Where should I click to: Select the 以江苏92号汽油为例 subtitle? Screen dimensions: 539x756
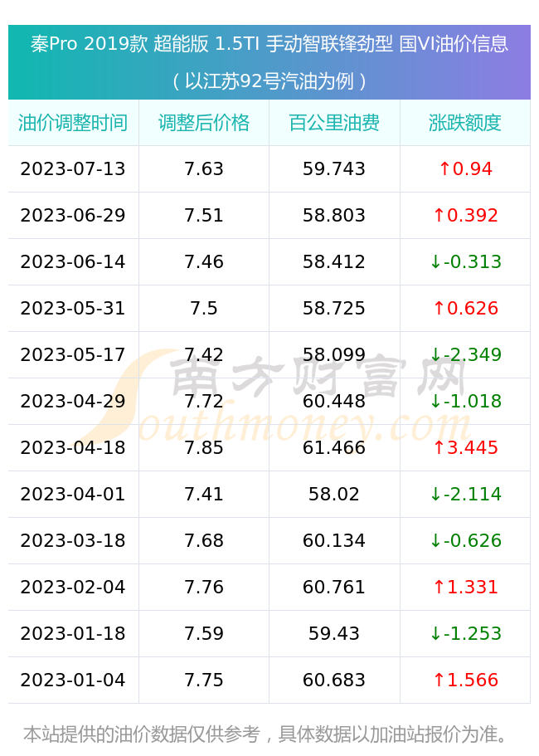click(269, 81)
